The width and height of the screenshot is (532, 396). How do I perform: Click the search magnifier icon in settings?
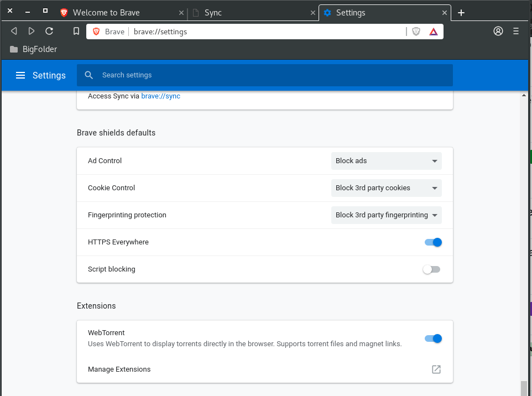89,75
